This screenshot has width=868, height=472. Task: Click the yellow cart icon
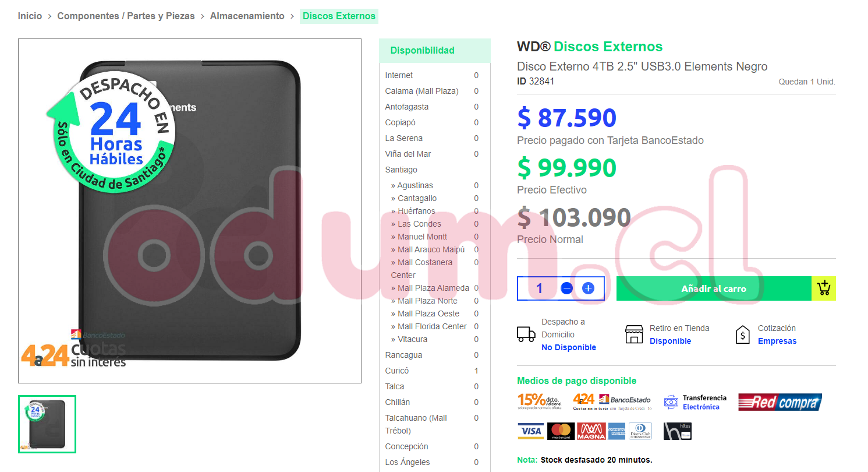tap(824, 288)
